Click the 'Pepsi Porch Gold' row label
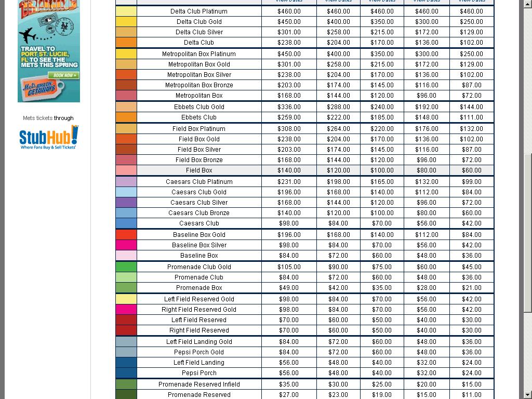The height and width of the screenshot is (399, 532). click(x=199, y=352)
